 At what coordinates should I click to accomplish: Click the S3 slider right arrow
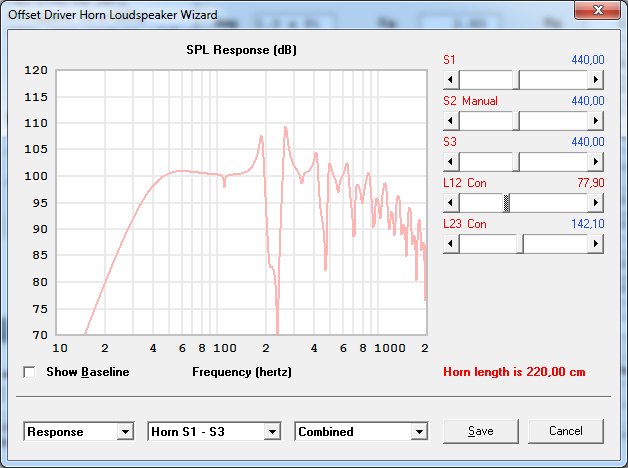coord(596,162)
